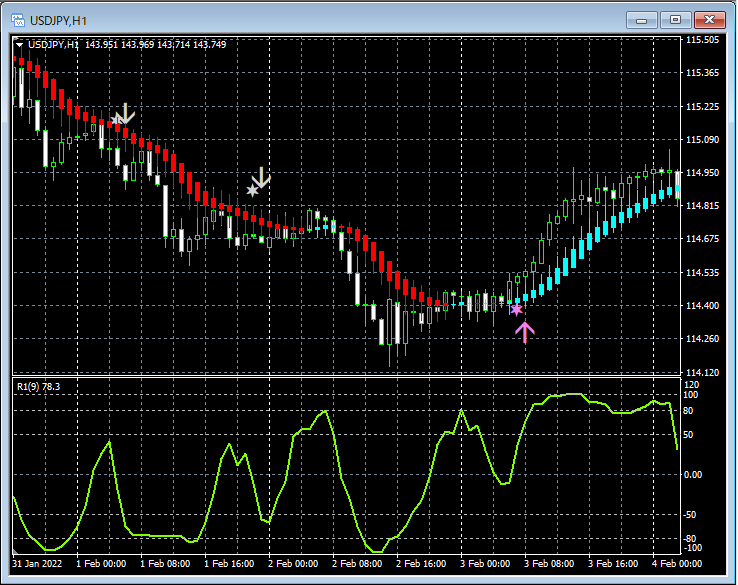Click the chart shift marker at indicator's bottom-left corner

pos(16,551)
